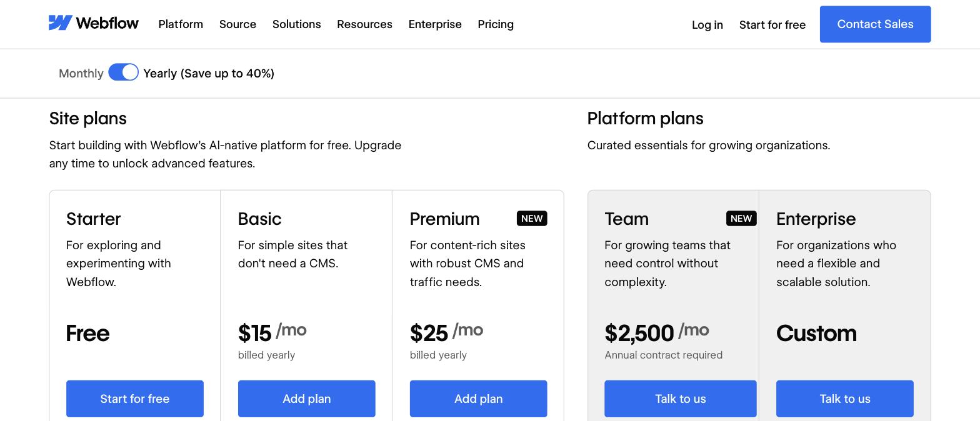
Task: Click Add plan under the Premium plan
Action: [x=478, y=399]
